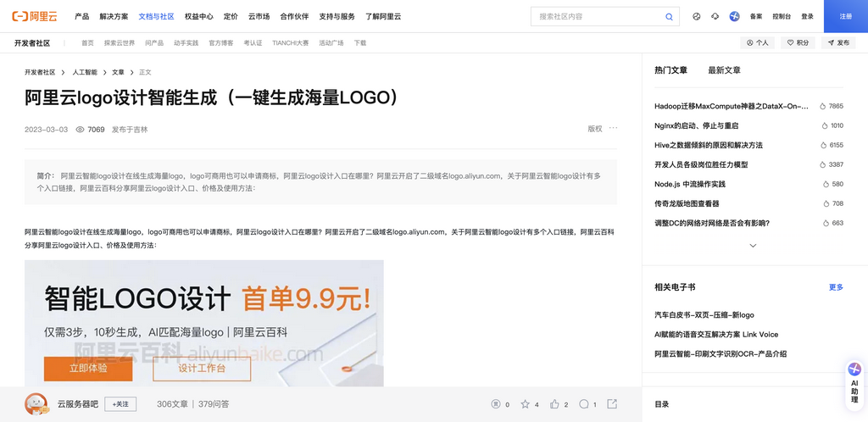Click the 智能LOGO设计 banner image
The height and width of the screenshot is (422, 868).
(203, 323)
